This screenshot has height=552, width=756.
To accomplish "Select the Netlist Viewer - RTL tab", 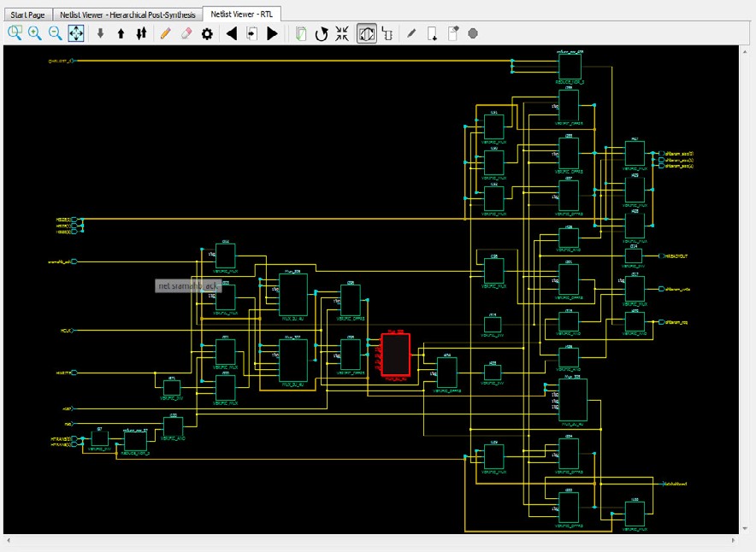I will 241,15.
